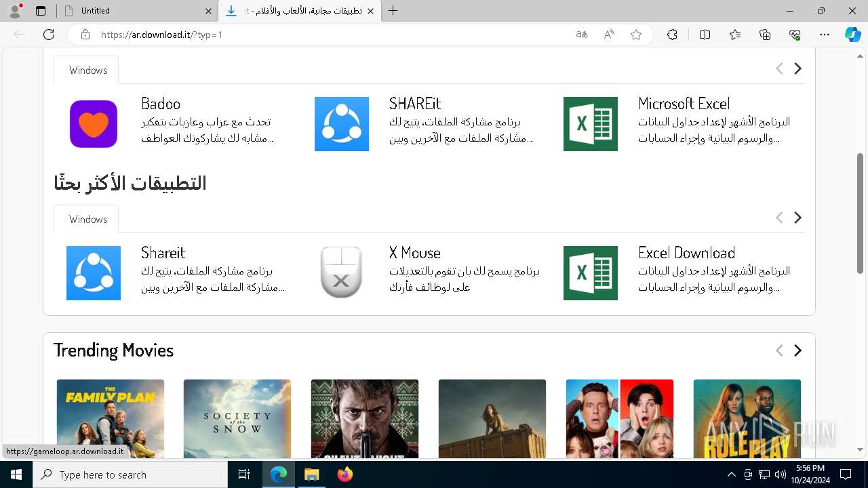
Task: Open clock and date on taskbar
Action: point(810,474)
